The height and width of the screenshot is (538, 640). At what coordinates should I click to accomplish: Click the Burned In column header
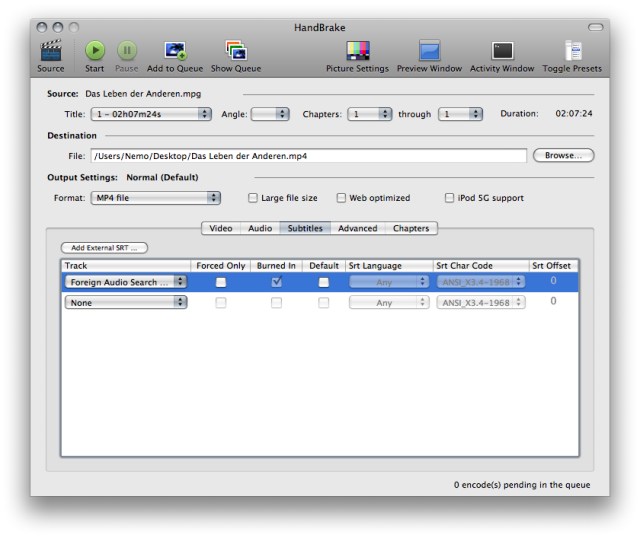point(276,266)
